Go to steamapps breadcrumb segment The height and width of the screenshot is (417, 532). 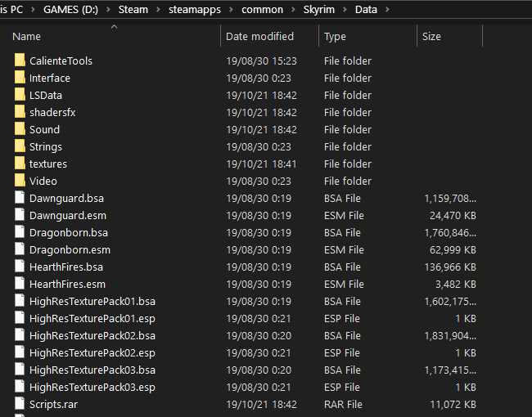[195, 10]
